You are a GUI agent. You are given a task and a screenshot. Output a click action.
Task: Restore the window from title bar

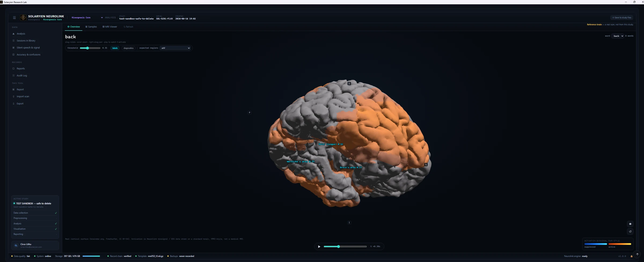coord(634,2)
